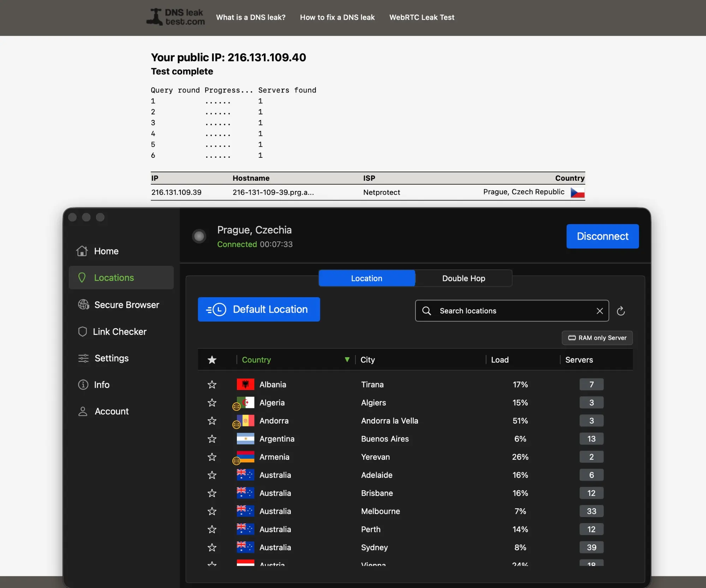The width and height of the screenshot is (706, 588).
Task: Open the Account section
Action: click(x=111, y=411)
